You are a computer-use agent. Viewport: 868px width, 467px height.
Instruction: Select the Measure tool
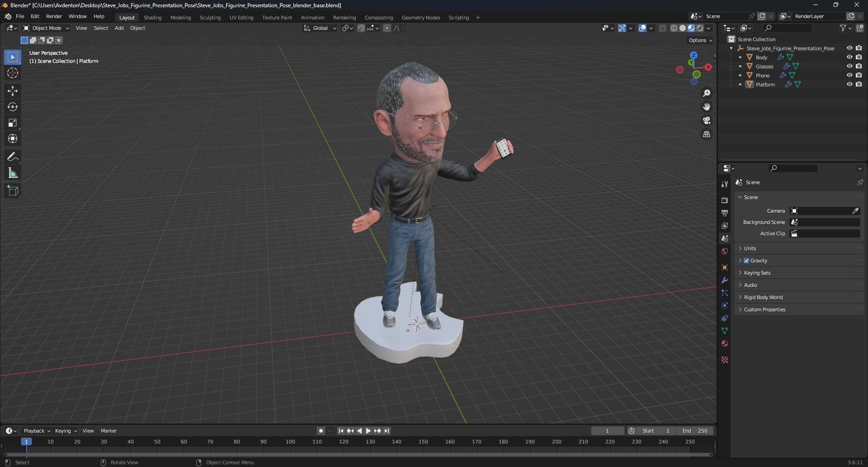[13, 172]
